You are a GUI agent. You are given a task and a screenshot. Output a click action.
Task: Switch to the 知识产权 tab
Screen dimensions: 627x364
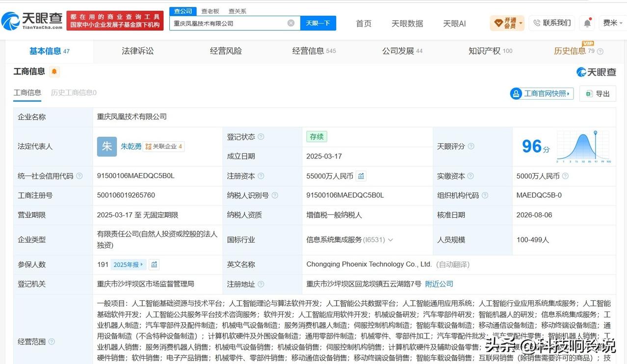click(x=490, y=51)
